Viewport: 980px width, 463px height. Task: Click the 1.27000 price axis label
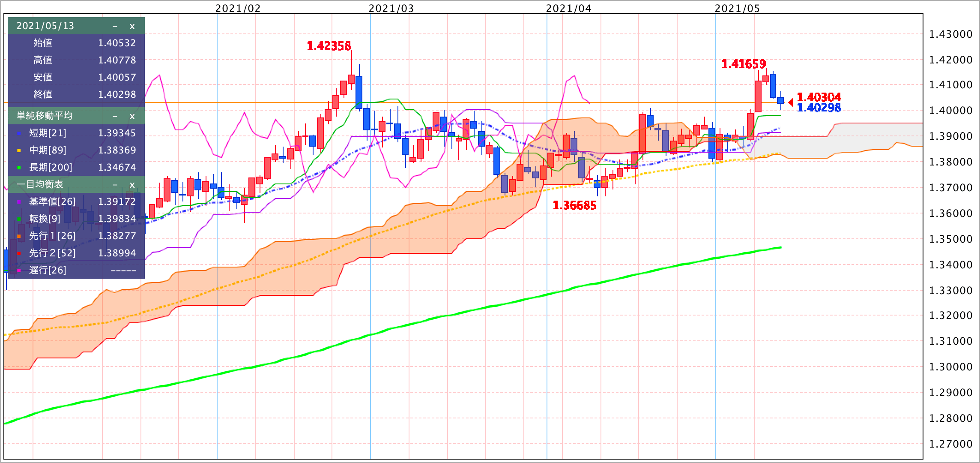coord(950,444)
